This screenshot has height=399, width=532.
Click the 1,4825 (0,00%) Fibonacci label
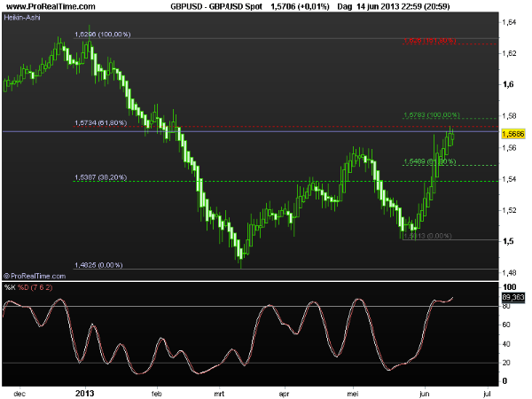(98, 265)
